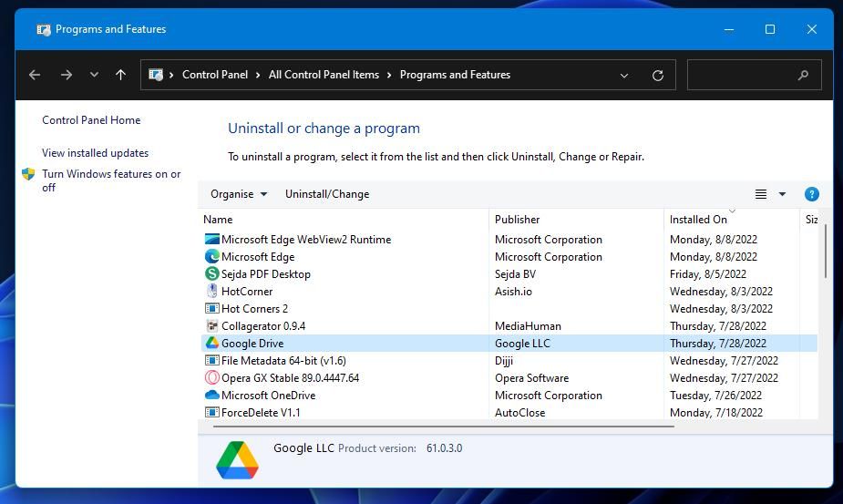Image resolution: width=843 pixels, height=504 pixels.
Task: Click the Windows features shield icon
Action: click(28, 174)
